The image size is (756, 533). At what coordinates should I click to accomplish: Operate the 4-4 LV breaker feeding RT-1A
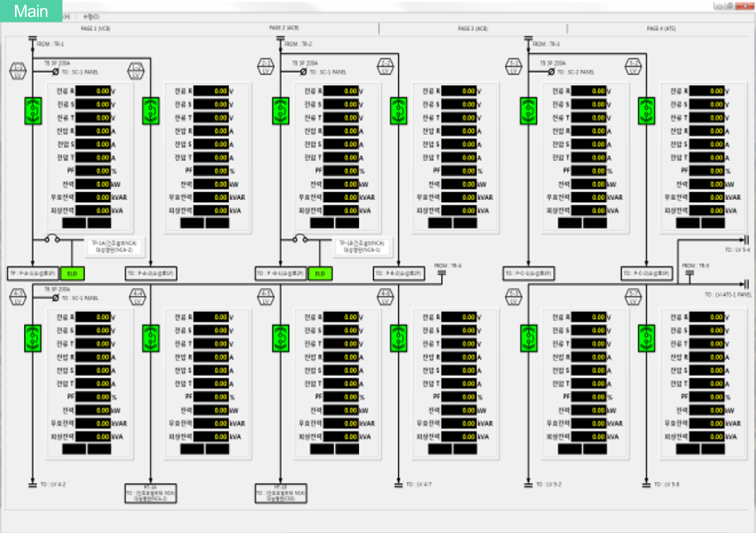(151, 338)
